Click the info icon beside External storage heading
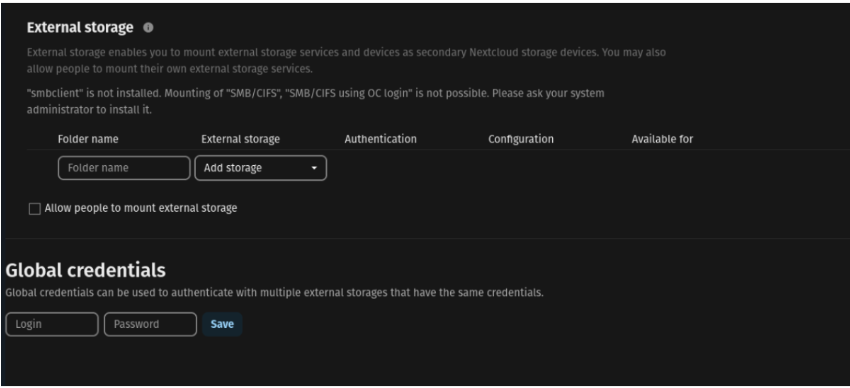 [x=148, y=28]
